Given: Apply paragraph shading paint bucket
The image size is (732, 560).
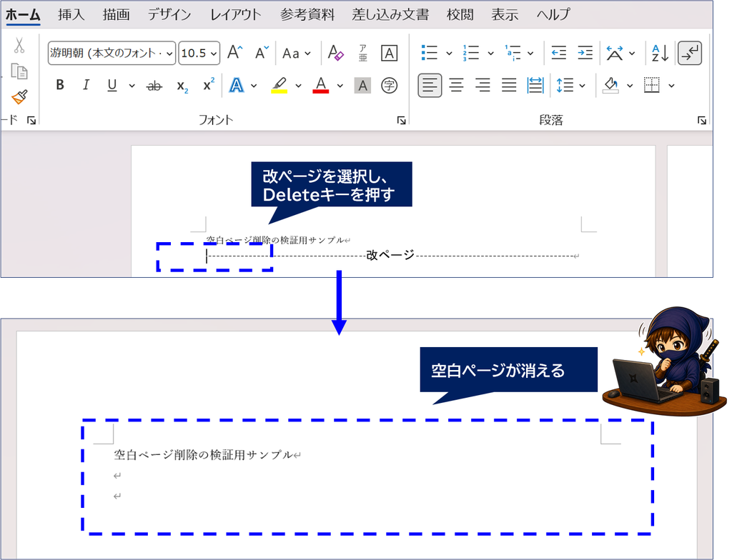Looking at the screenshot, I should click(610, 86).
